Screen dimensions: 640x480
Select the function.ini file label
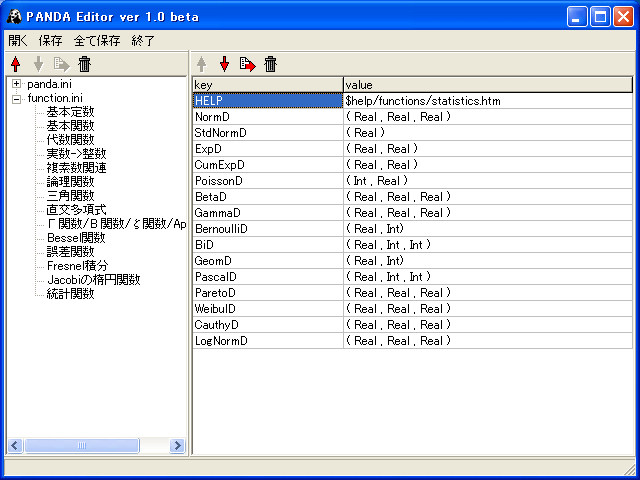click(x=55, y=98)
